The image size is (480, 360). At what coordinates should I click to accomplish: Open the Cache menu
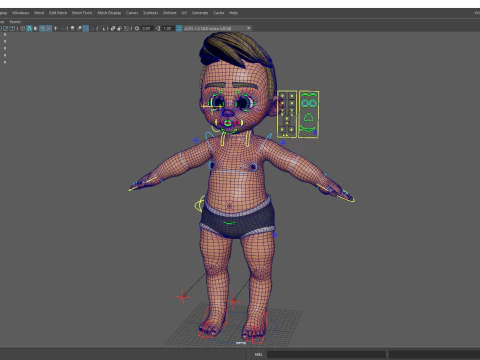click(219, 13)
